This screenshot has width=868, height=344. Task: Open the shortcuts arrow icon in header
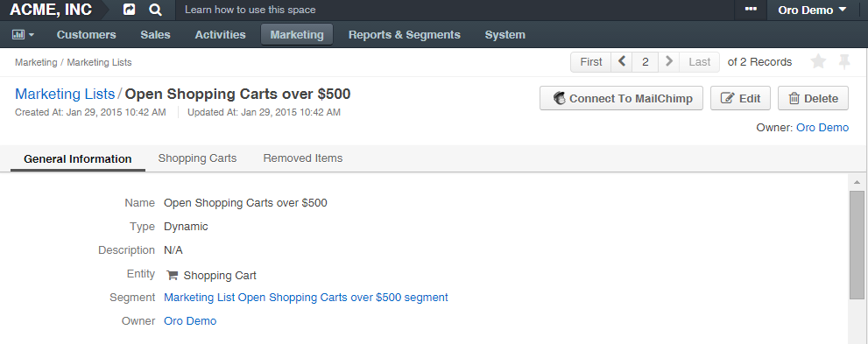coord(129,10)
